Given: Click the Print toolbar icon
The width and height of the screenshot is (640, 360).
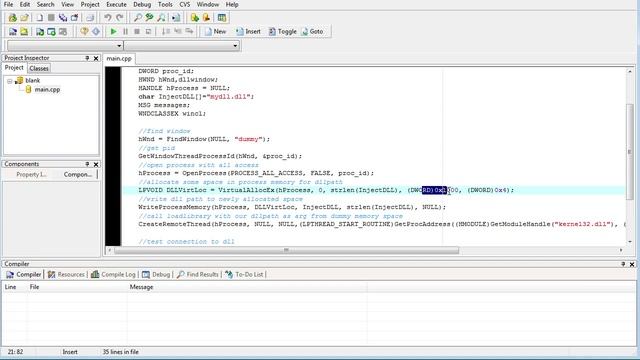Looking at the screenshot, I should [x=90, y=18].
